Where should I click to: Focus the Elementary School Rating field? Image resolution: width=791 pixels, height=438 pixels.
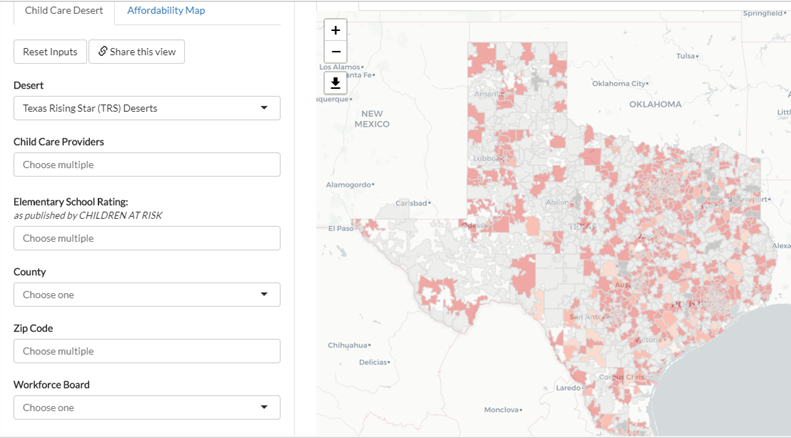coord(146,239)
